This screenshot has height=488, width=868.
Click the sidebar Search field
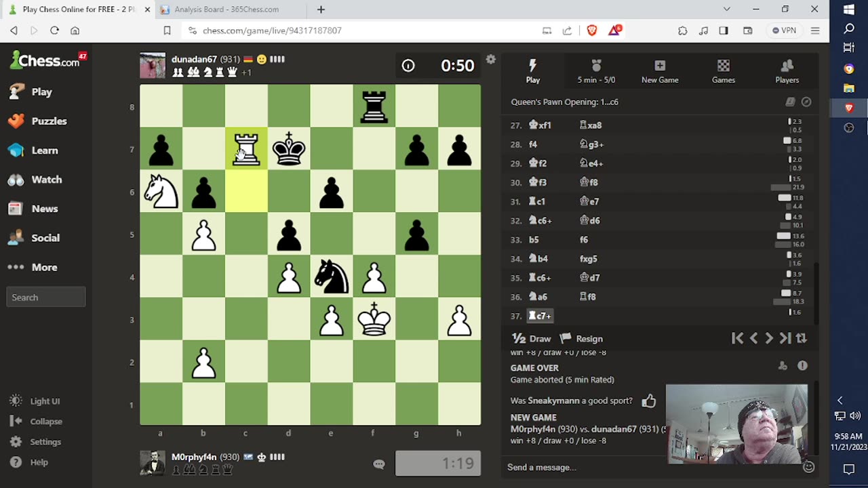(46, 297)
